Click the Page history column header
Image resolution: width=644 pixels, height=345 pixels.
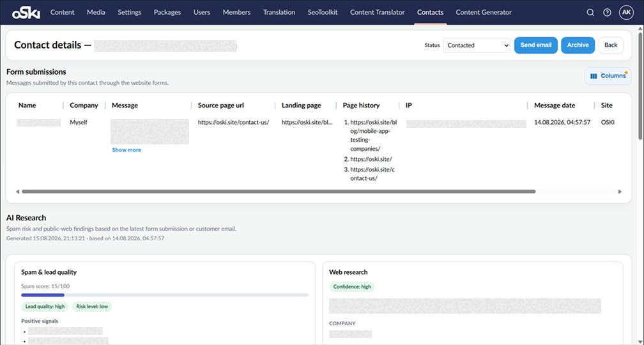coord(362,105)
